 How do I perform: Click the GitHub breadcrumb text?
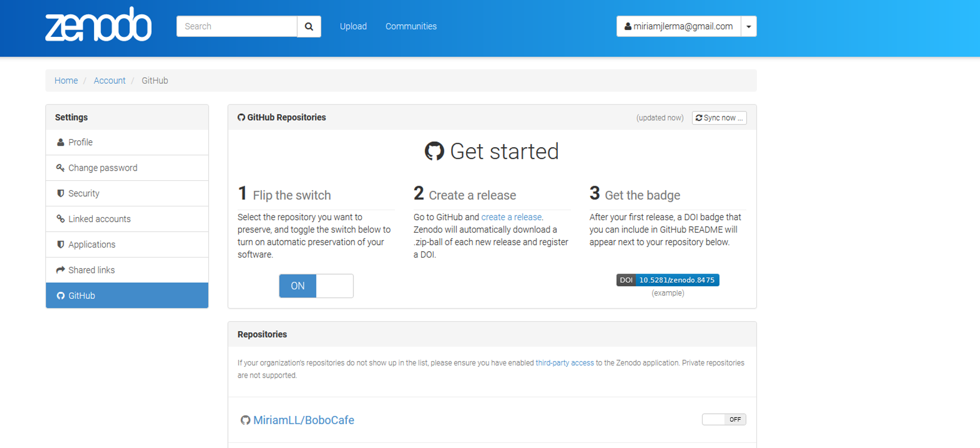155,81
